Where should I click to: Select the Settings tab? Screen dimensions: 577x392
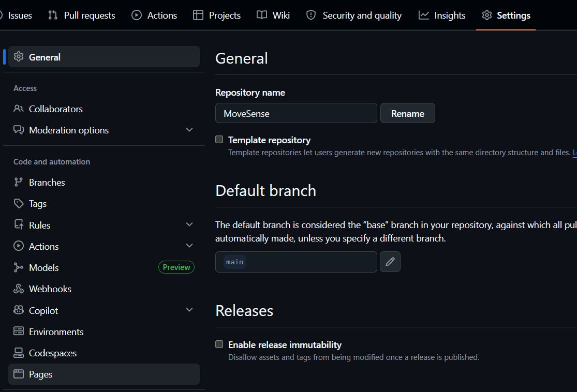pyautogui.click(x=506, y=15)
